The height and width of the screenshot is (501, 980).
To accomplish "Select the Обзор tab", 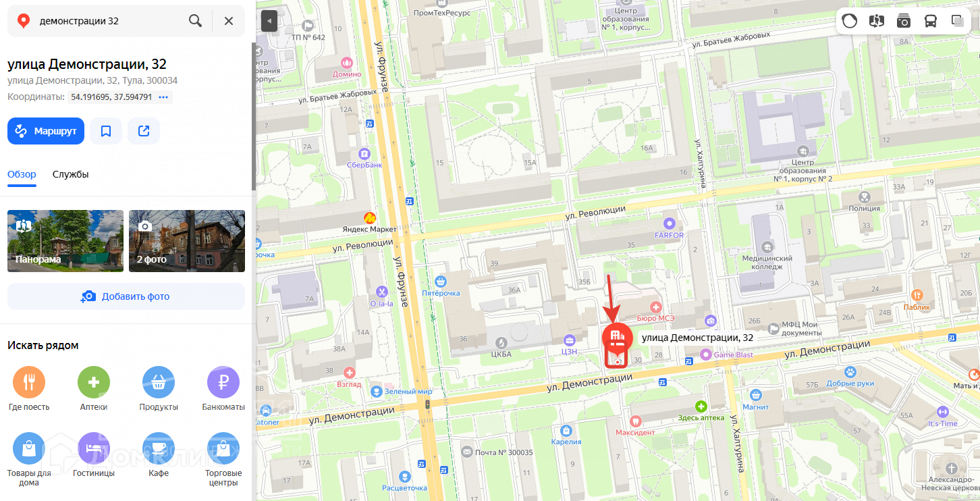I will tap(22, 174).
